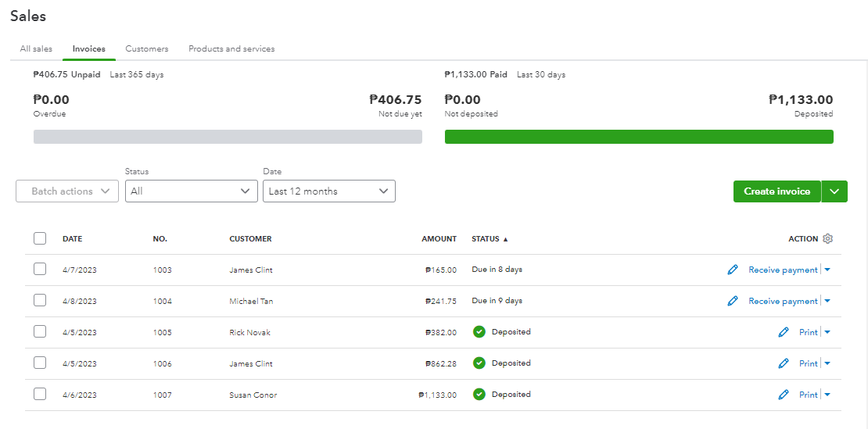Screen dimensions: 868x429
Task: Click Receive payment for Michael Tan
Action: (x=783, y=301)
